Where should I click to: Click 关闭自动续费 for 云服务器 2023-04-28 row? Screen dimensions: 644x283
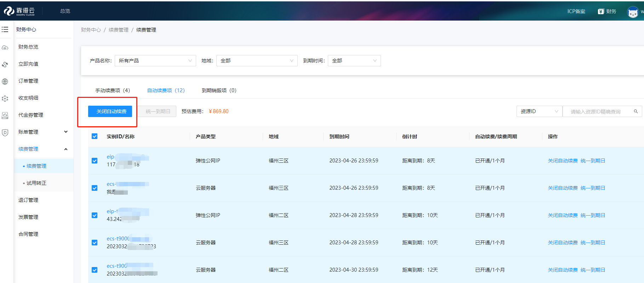pos(563,243)
